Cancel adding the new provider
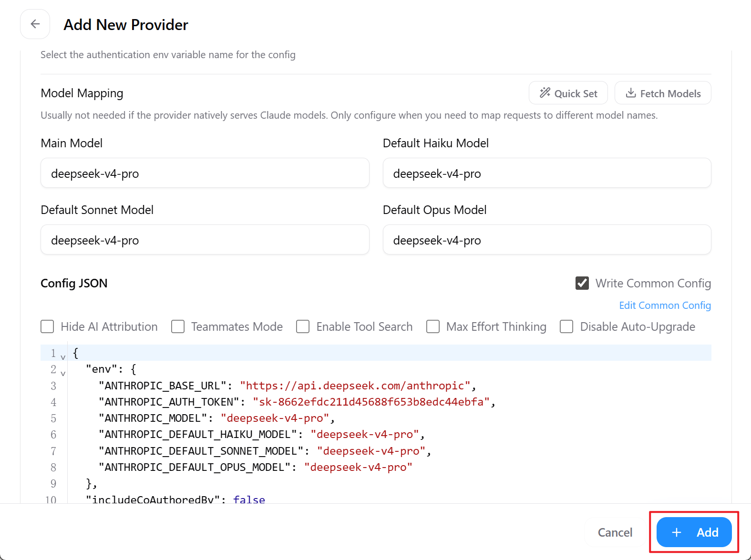751x560 pixels. (x=615, y=532)
